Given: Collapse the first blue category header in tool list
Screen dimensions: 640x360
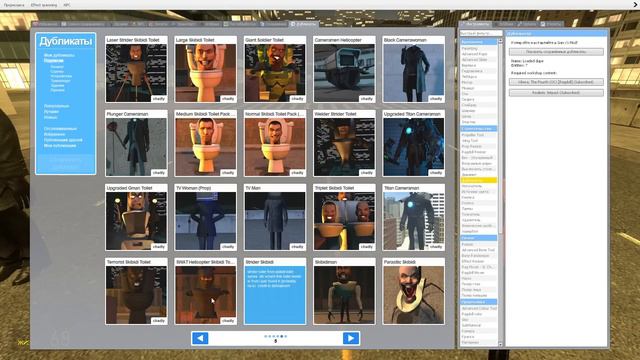Looking at the screenshot, I should pos(478,42).
